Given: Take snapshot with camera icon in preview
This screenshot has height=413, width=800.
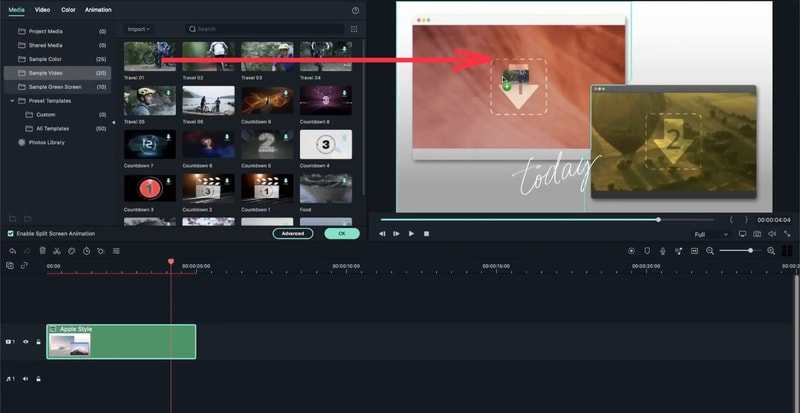Looking at the screenshot, I should (x=757, y=234).
